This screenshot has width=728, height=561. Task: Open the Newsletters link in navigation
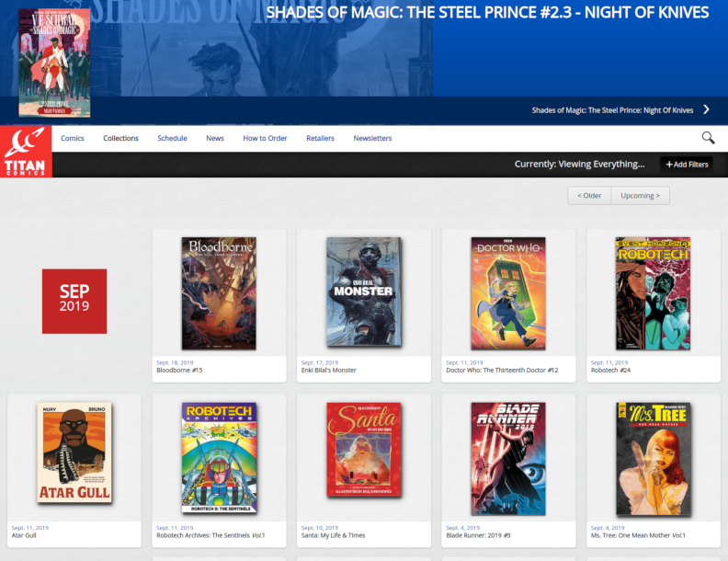372,138
